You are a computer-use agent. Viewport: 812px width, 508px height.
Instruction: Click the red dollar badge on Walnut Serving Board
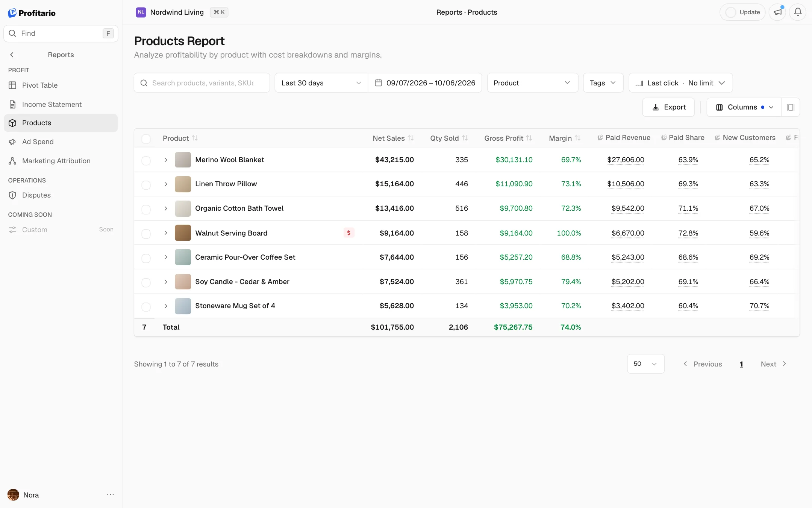[x=349, y=233]
